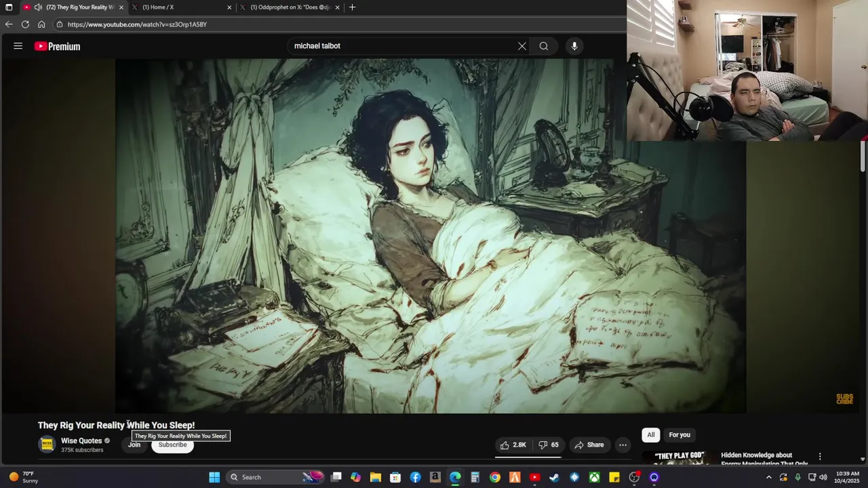
Task: Select the All filter chip
Action: point(651,435)
